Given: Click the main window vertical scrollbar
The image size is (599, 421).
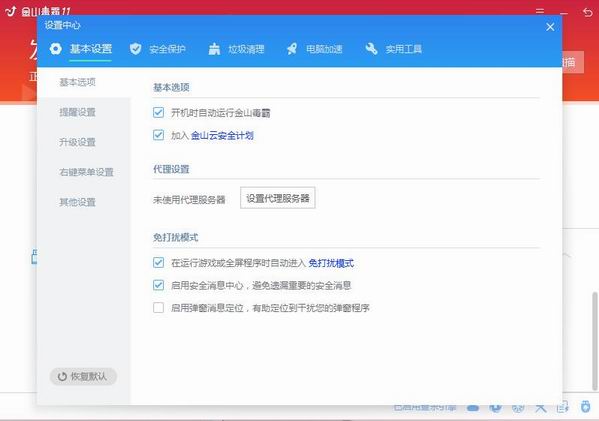Looking at the screenshot, I should pos(595,341).
